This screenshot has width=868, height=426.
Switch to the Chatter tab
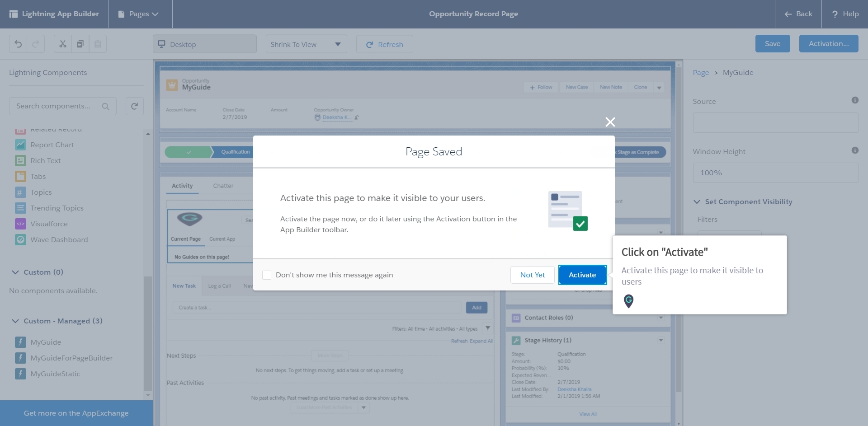click(x=223, y=186)
